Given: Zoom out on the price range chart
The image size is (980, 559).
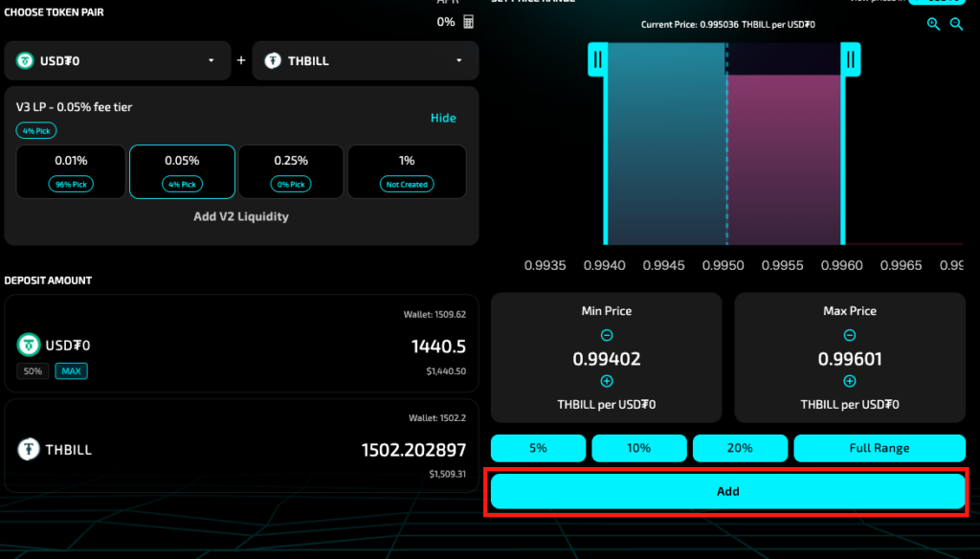Looking at the screenshot, I should click(x=955, y=25).
